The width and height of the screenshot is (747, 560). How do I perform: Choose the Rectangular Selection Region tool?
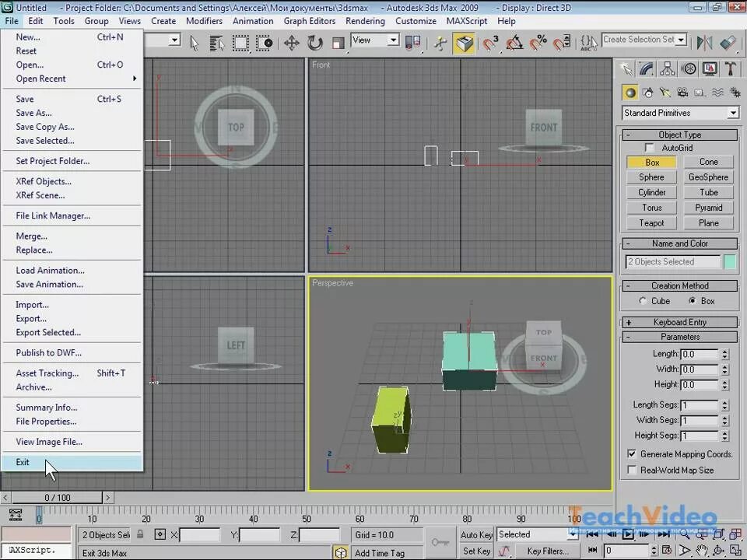pyautogui.click(x=240, y=44)
